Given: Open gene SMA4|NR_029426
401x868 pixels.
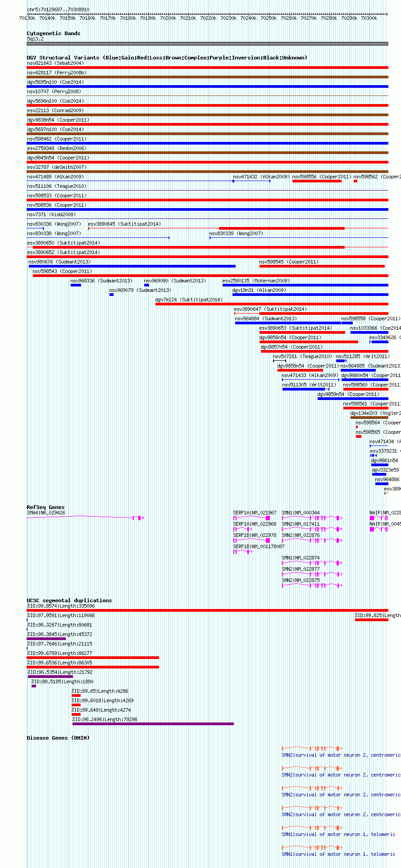Looking at the screenshot, I should (x=46, y=513).
